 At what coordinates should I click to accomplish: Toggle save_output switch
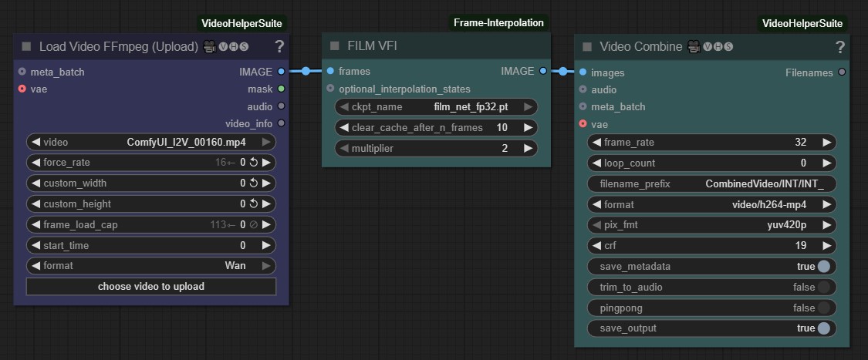click(x=824, y=328)
